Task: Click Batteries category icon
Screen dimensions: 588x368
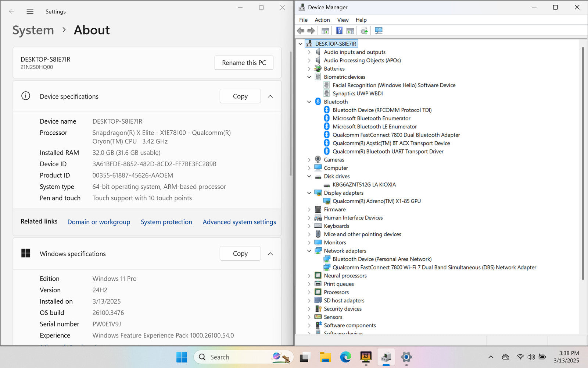Action: tap(318, 68)
